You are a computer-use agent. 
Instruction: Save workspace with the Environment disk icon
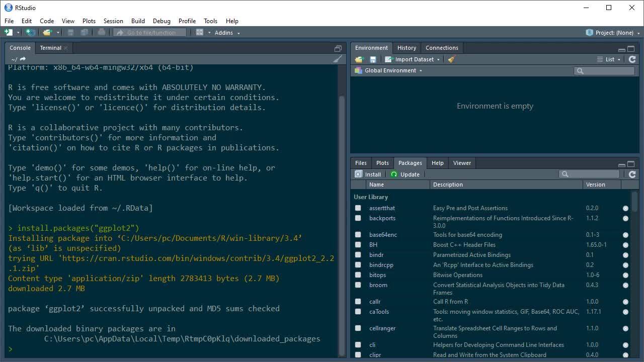373,59
